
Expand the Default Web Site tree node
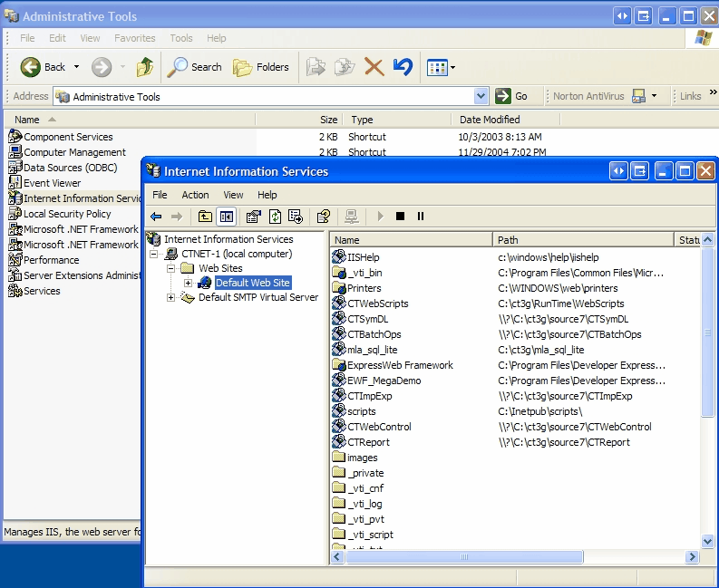pos(188,283)
